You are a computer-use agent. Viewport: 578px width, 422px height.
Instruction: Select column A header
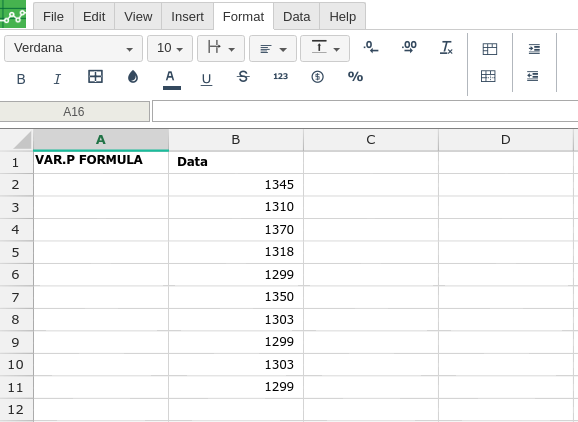(101, 140)
